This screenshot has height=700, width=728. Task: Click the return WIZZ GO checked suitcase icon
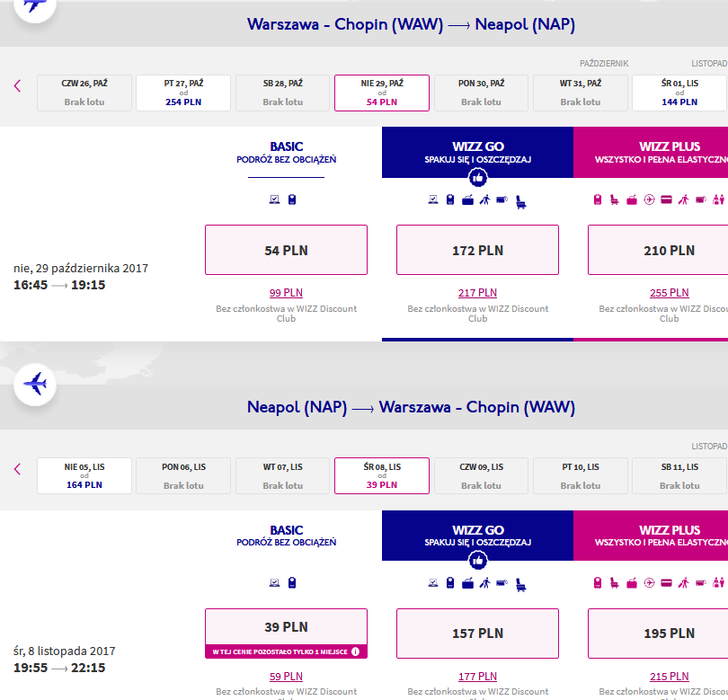point(467,583)
